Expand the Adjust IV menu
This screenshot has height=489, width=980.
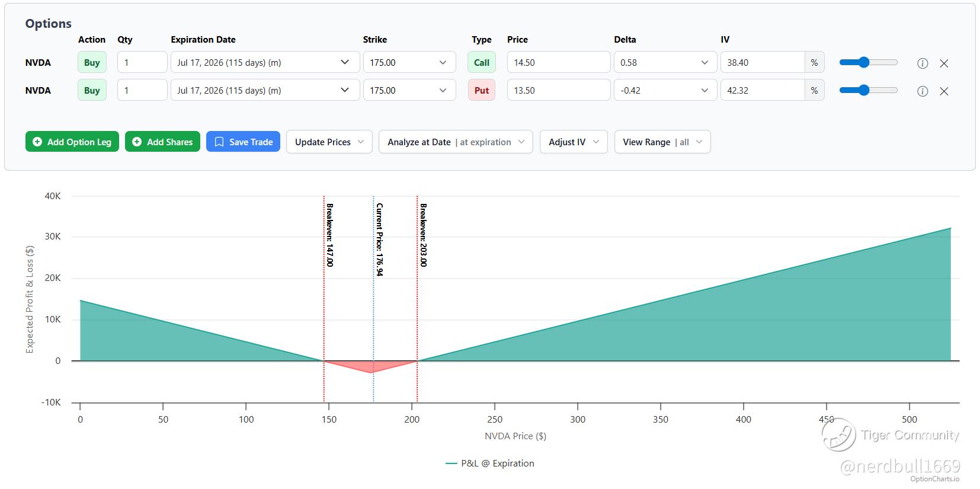click(x=574, y=142)
